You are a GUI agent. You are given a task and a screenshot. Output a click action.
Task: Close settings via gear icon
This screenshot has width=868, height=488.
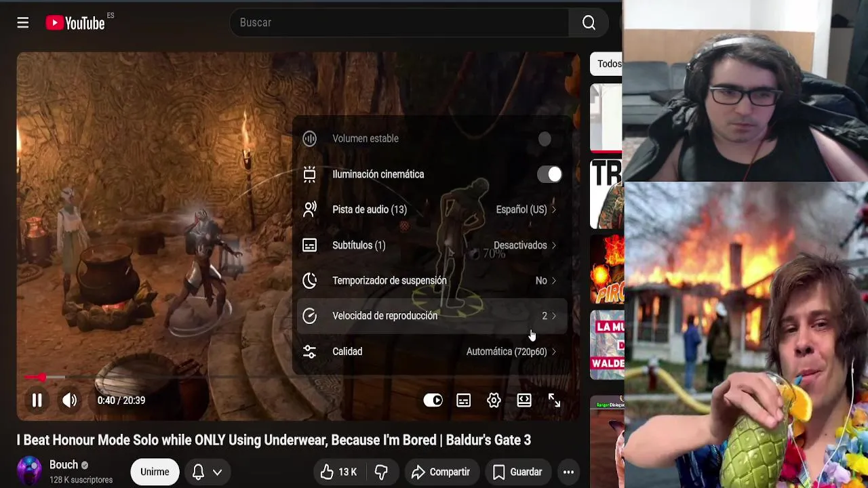(494, 401)
